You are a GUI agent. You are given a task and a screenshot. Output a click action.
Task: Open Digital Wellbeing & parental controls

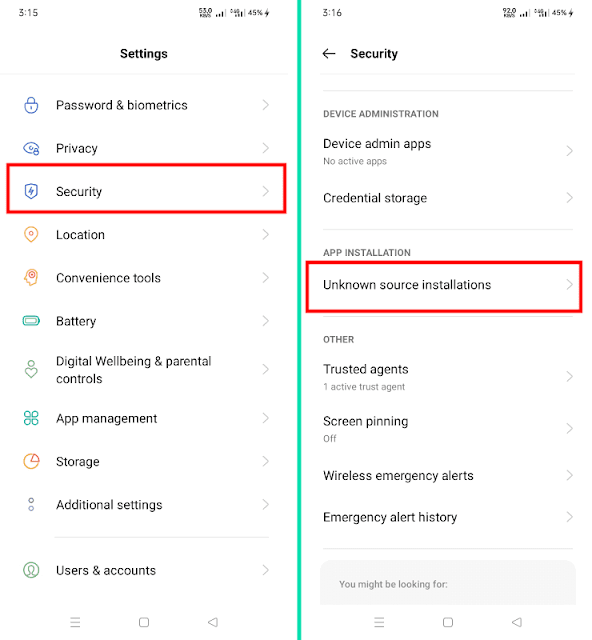click(x=146, y=370)
